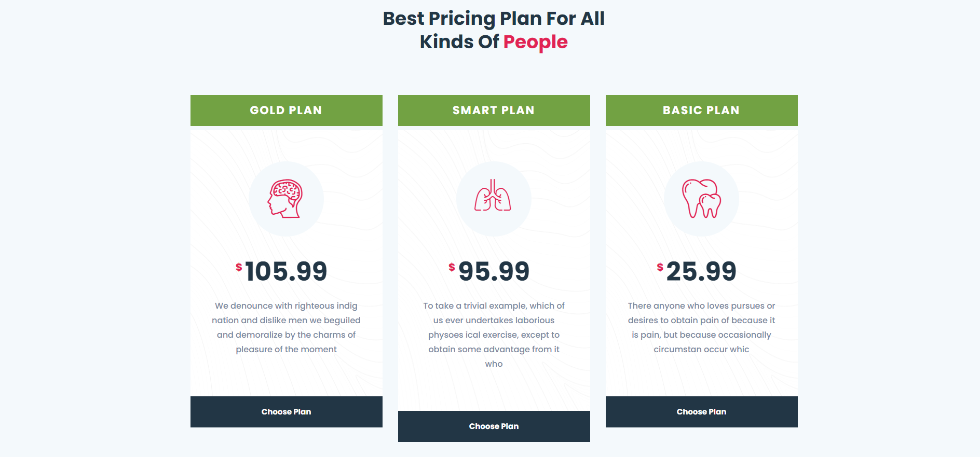Choose the Smart Plan button
Viewport: 980px width, 457px height.
[x=494, y=426]
